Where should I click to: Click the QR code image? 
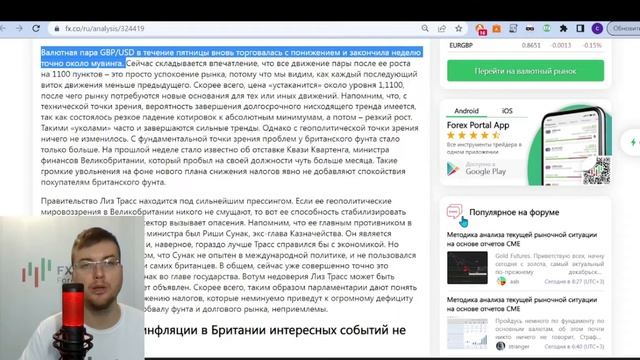[x=596, y=171]
